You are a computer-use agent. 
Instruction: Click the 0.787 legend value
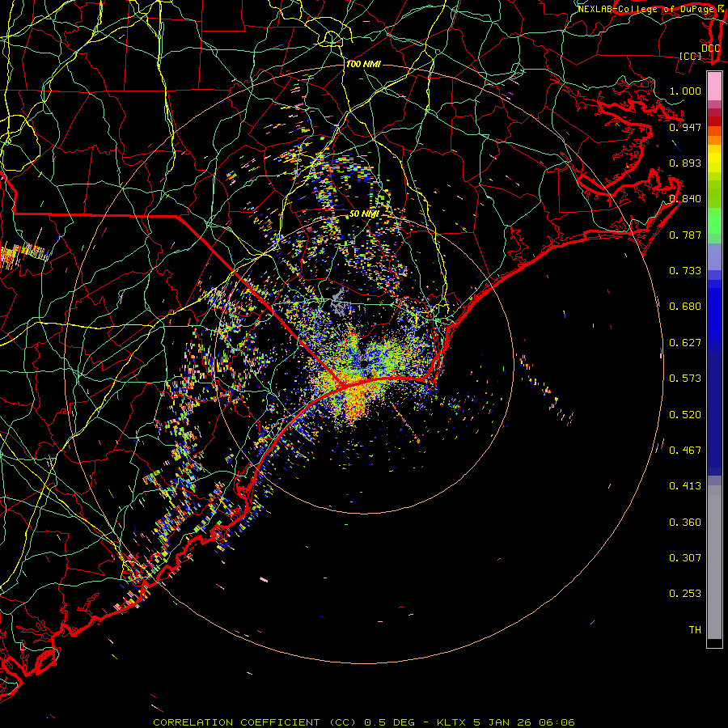(685, 235)
